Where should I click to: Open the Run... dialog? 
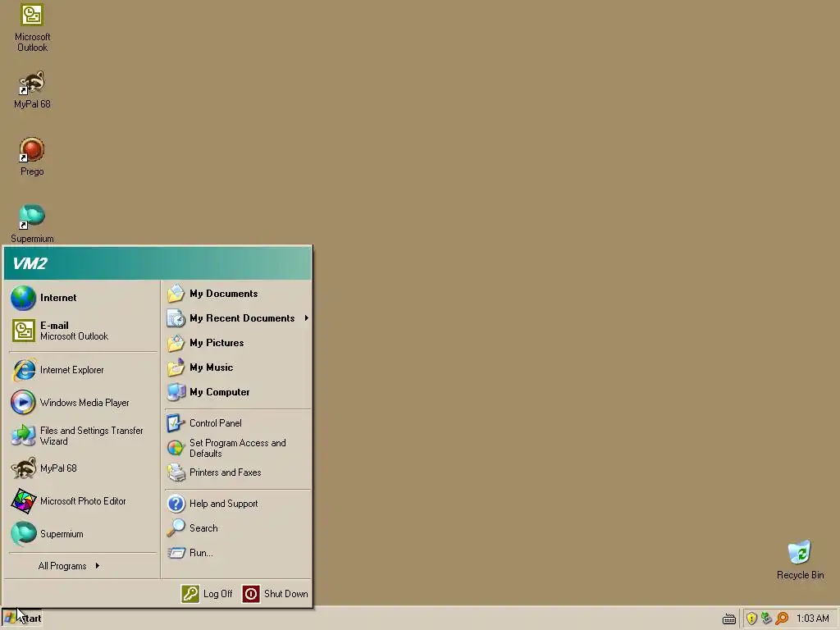point(237,553)
